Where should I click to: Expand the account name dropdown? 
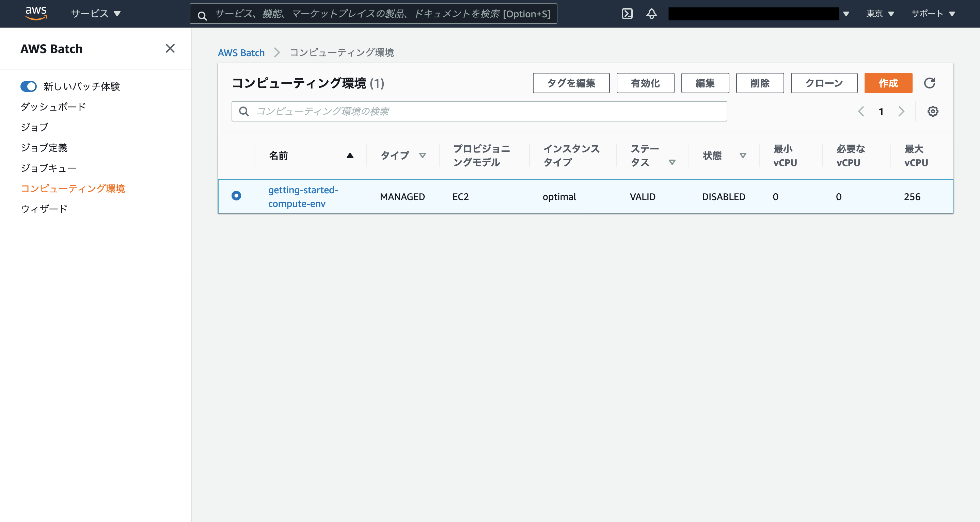click(846, 14)
